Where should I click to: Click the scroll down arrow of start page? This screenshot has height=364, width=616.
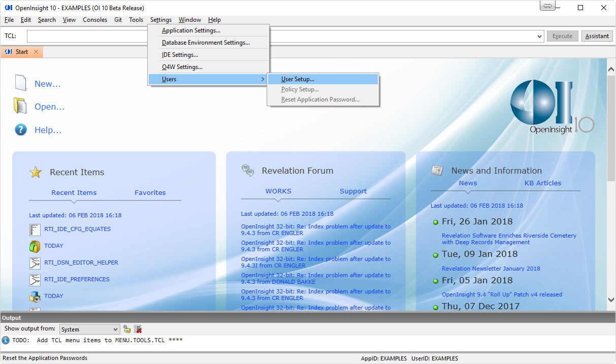(611, 300)
